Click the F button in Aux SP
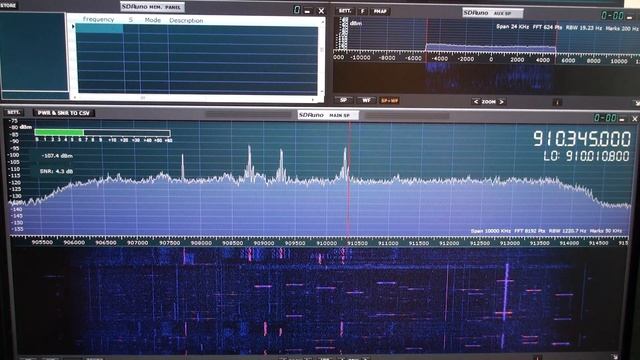640x360 pixels. click(x=362, y=11)
